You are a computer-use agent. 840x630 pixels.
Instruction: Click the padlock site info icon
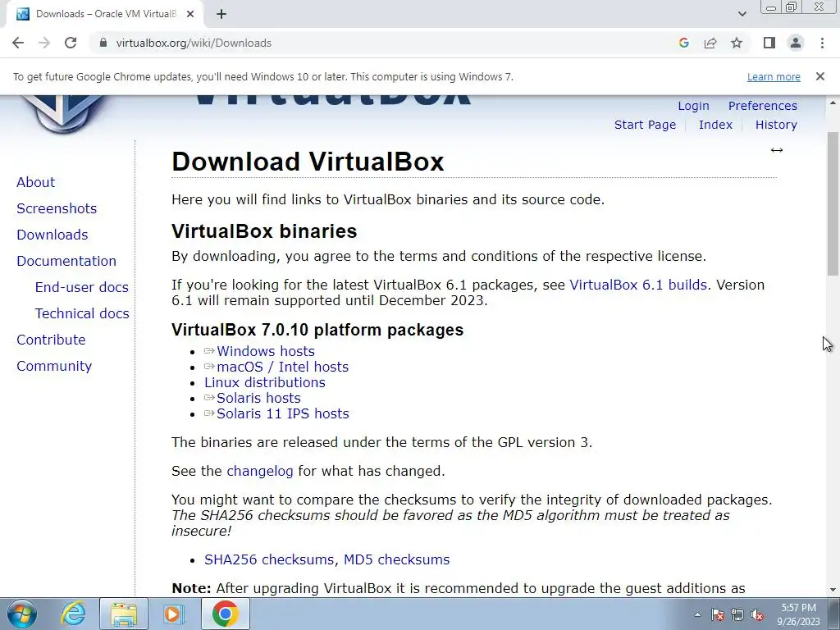click(103, 43)
